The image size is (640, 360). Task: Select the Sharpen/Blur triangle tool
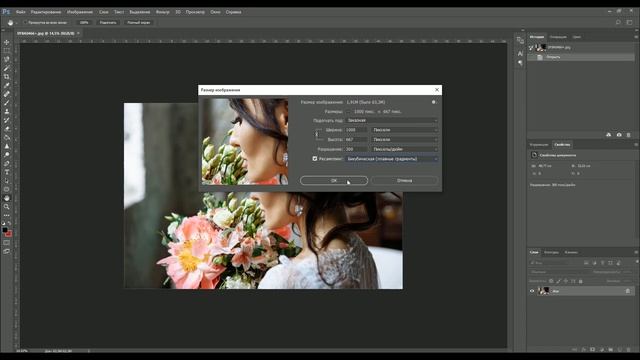pyautogui.click(x=7, y=146)
